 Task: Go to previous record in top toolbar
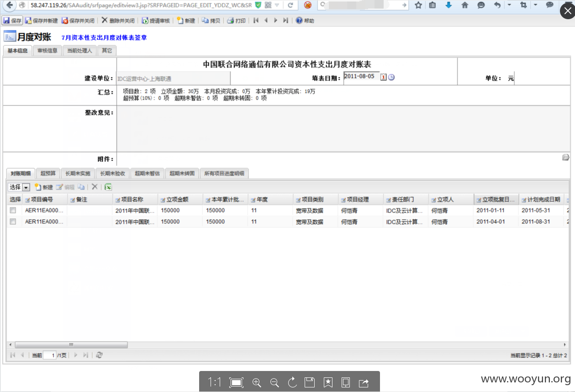click(265, 21)
